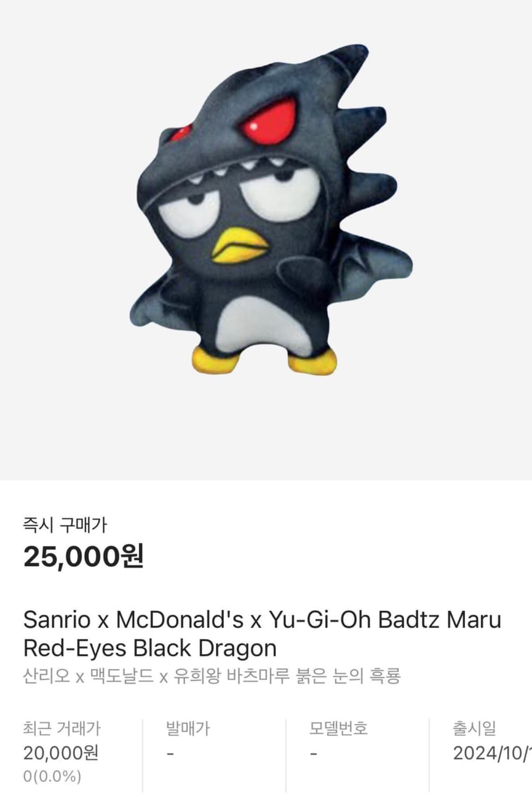Select the 발매가 column heading
This screenshot has width=532, height=796.
coord(188,728)
